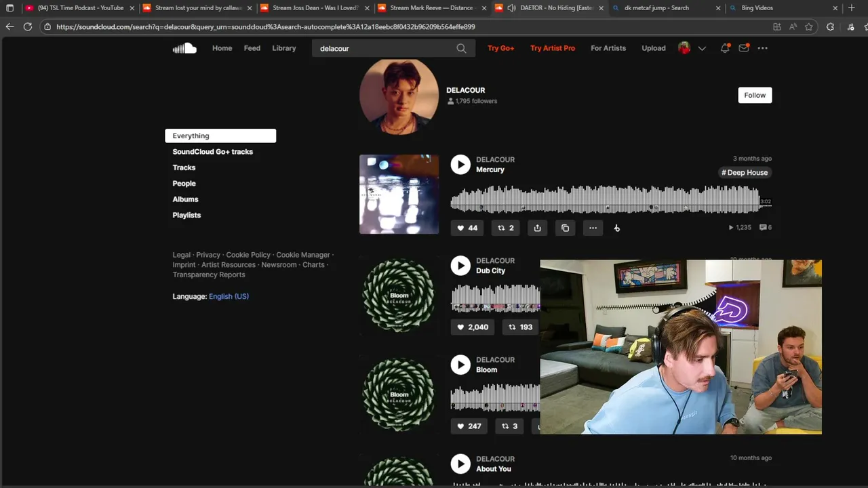Viewport: 868px width, 488px height.
Task: Open the tab actions menu icon
Action: pos(9,8)
